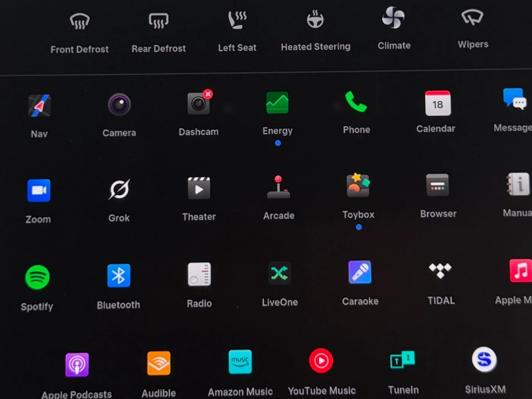
Task: Open the green Phone app
Action: [356, 101]
